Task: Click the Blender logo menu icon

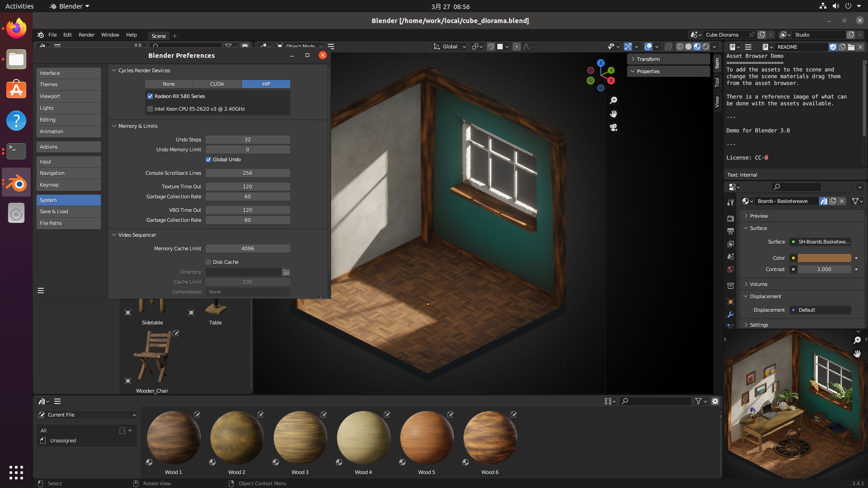Action: [x=41, y=35]
